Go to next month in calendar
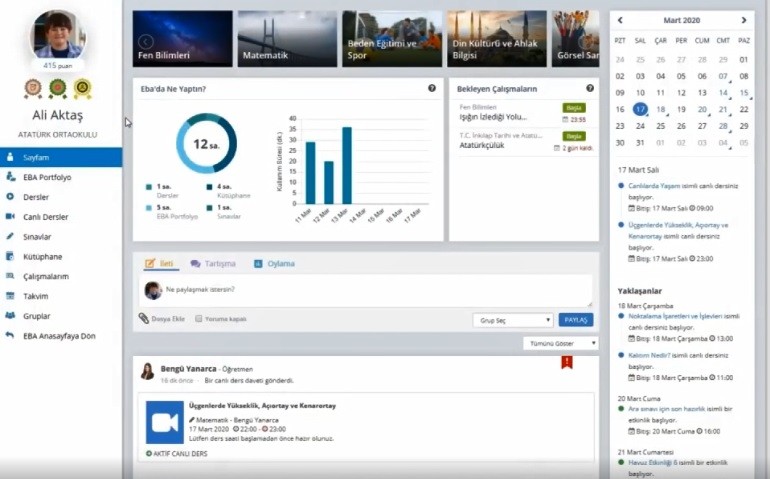The image size is (770, 479). (743, 20)
